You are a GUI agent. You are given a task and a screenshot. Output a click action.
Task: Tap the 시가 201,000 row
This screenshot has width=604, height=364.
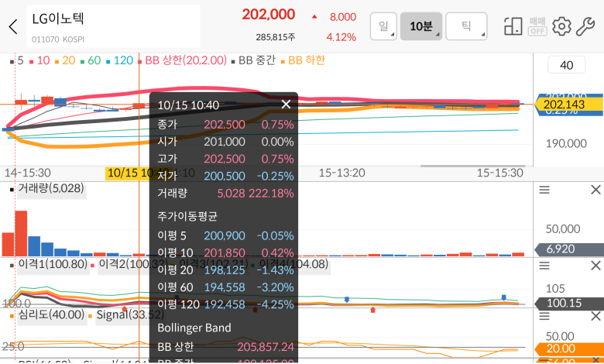[x=225, y=142]
